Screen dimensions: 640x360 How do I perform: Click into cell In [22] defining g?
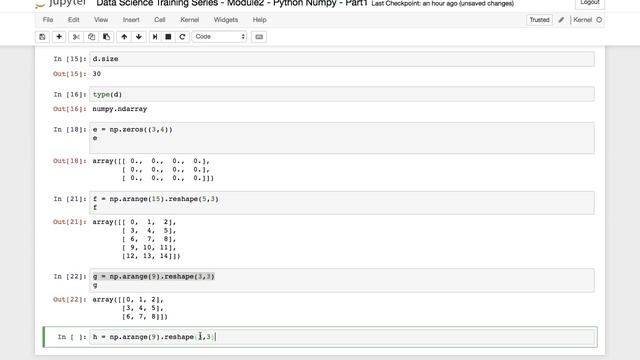(x=342, y=280)
